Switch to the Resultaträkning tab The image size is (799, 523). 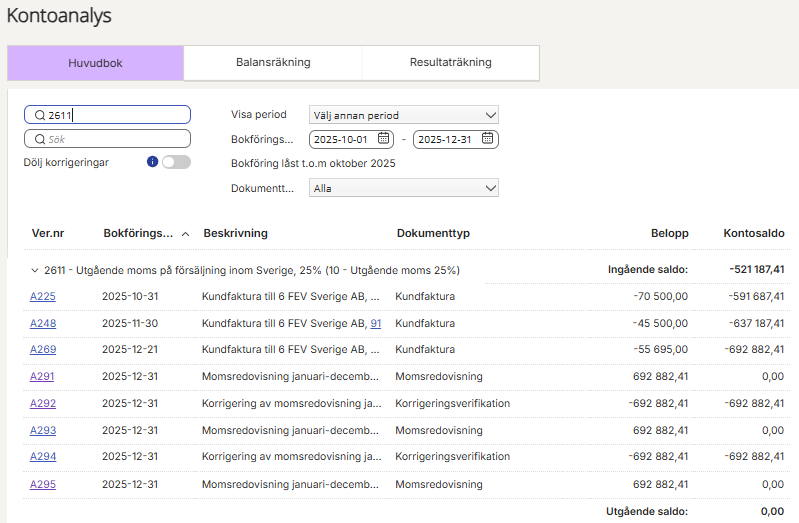tap(450, 62)
